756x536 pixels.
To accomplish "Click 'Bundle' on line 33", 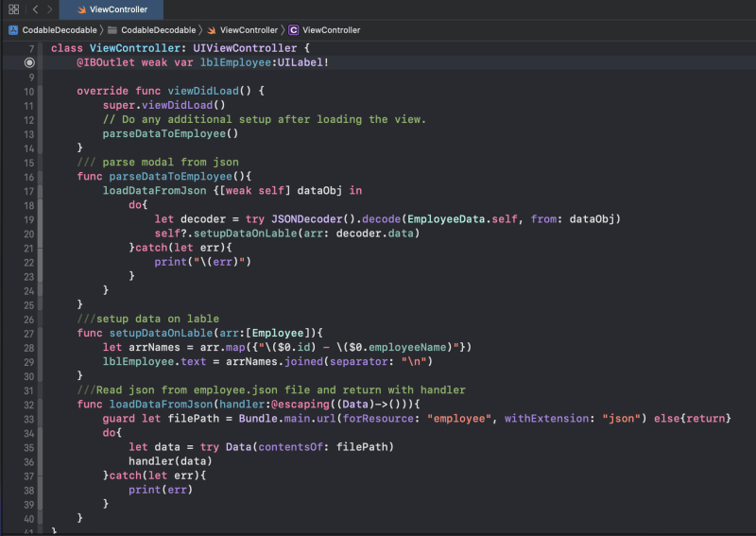I will pyautogui.click(x=258, y=418).
